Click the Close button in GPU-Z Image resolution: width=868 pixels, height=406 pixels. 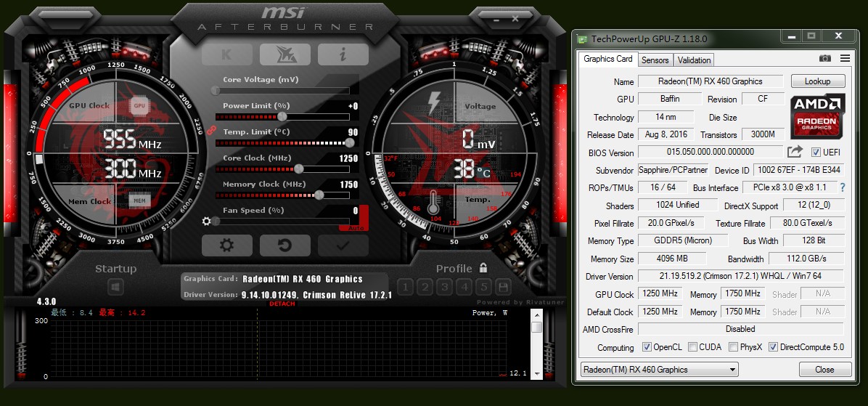tap(824, 370)
